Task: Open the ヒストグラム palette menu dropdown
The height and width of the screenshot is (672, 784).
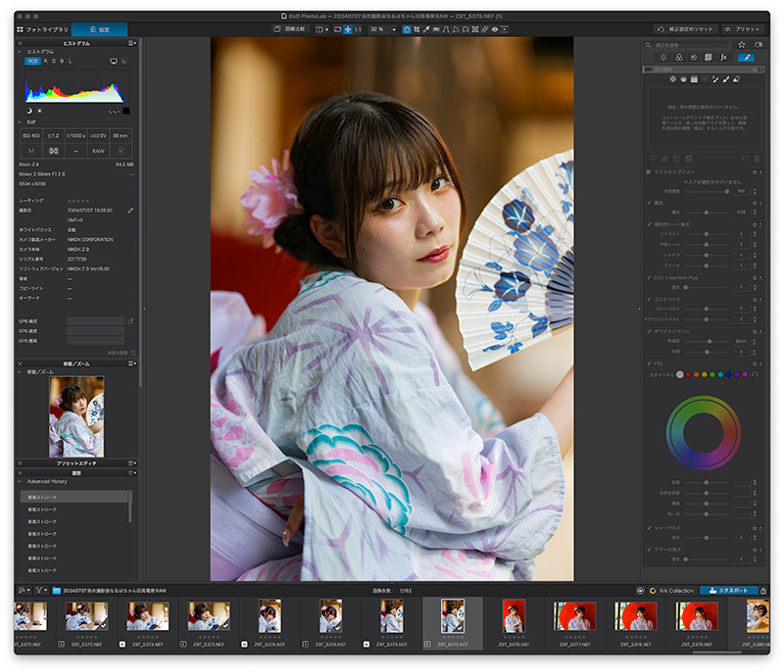Action: (x=132, y=43)
